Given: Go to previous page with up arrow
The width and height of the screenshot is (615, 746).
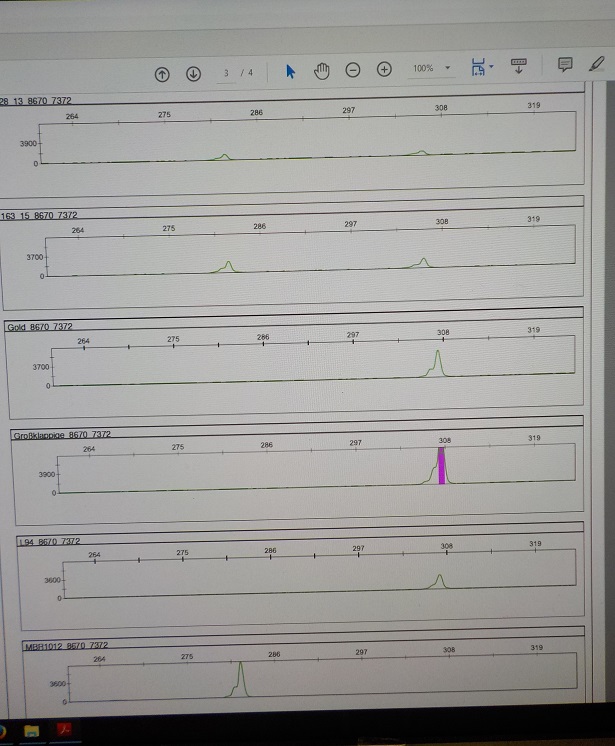Looking at the screenshot, I should 162,73.
